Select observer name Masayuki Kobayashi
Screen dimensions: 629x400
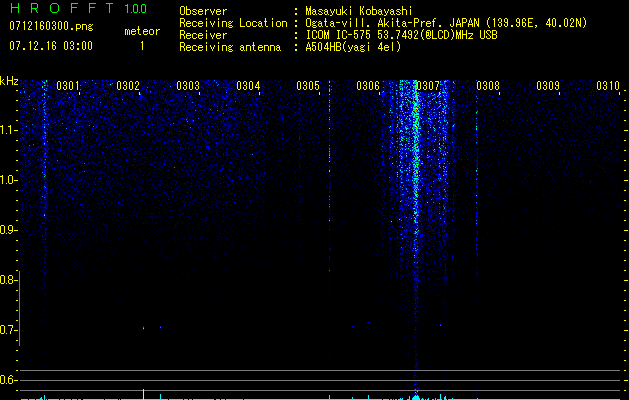click(359, 11)
